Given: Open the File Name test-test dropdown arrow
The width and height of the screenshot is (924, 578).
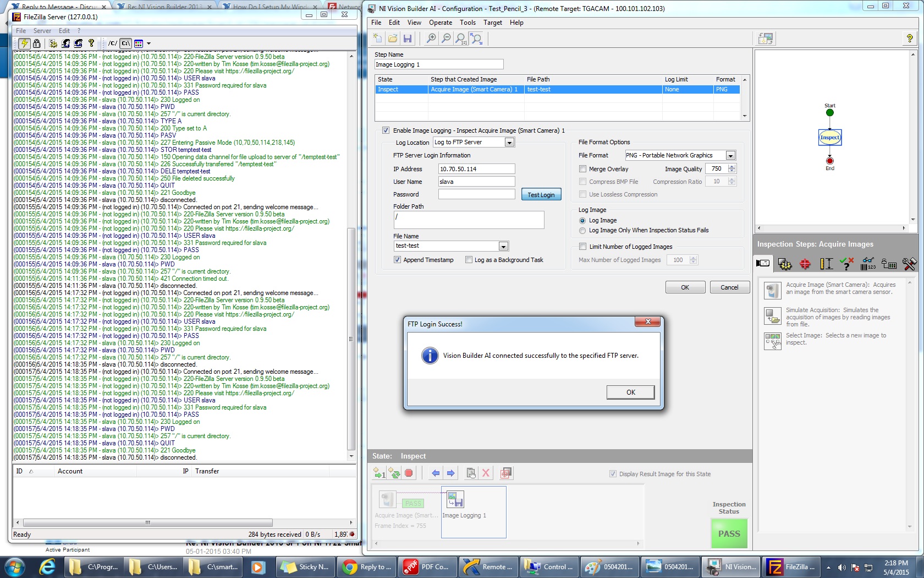Looking at the screenshot, I should pos(503,246).
